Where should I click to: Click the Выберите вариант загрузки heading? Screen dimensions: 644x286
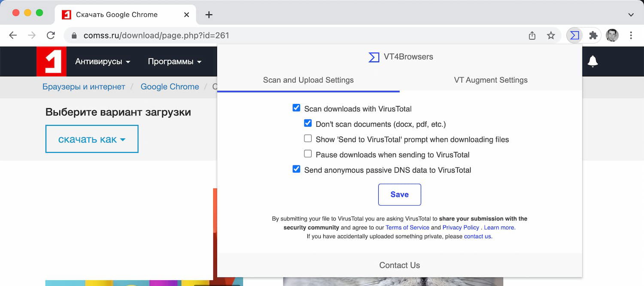[x=118, y=112]
